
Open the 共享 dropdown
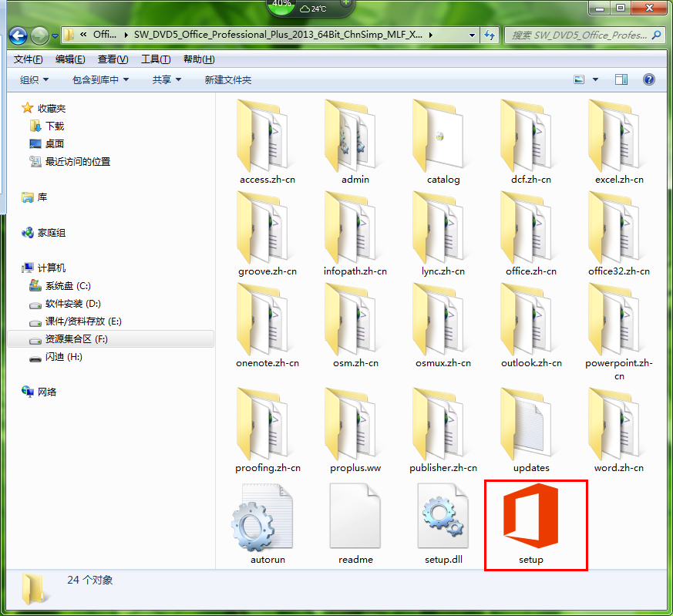click(x=167, y=79)
